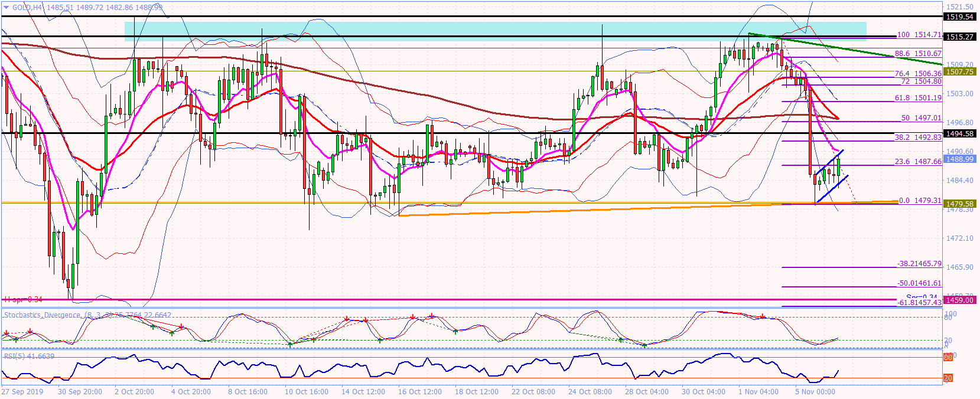980x399 pixels.
Task: Click the 18 Oct 12:00 time label
Action: (x=477, y=392)
